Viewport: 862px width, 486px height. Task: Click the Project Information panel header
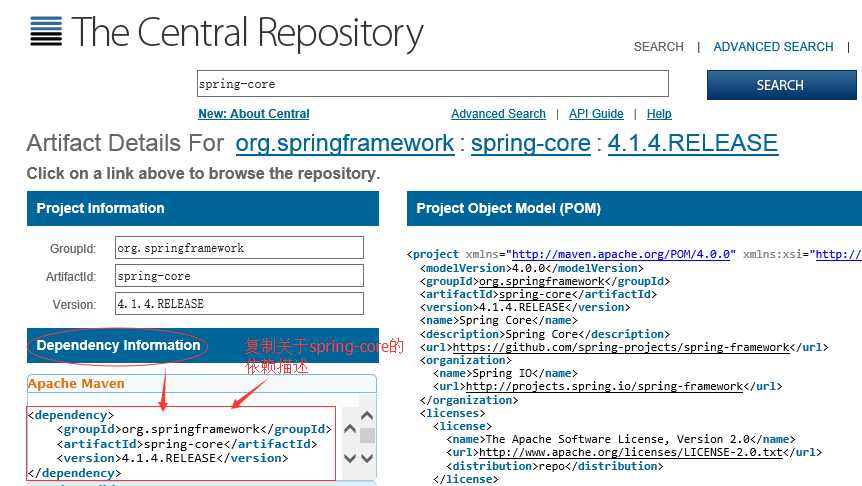tap(203, 208)
